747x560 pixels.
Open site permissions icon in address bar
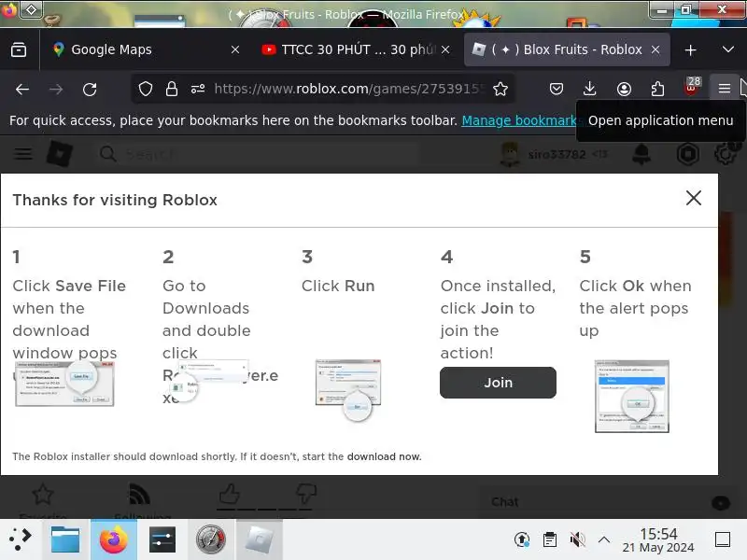198,89
